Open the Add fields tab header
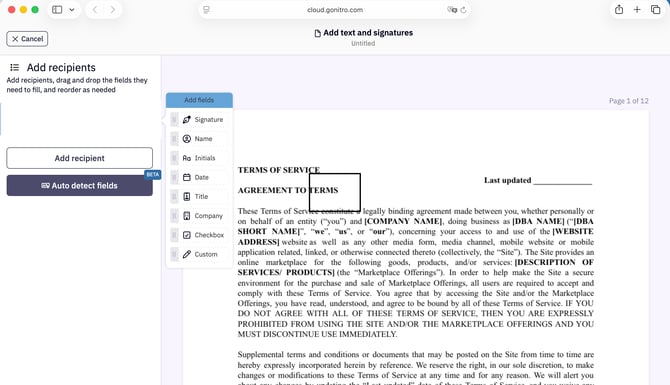This screenshot has height=385, width=670. 199,100
